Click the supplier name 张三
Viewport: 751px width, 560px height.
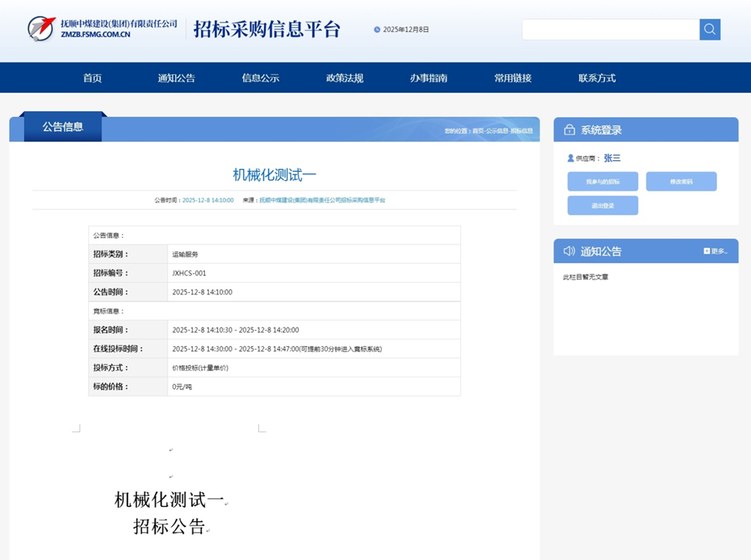tap(612, 158)
